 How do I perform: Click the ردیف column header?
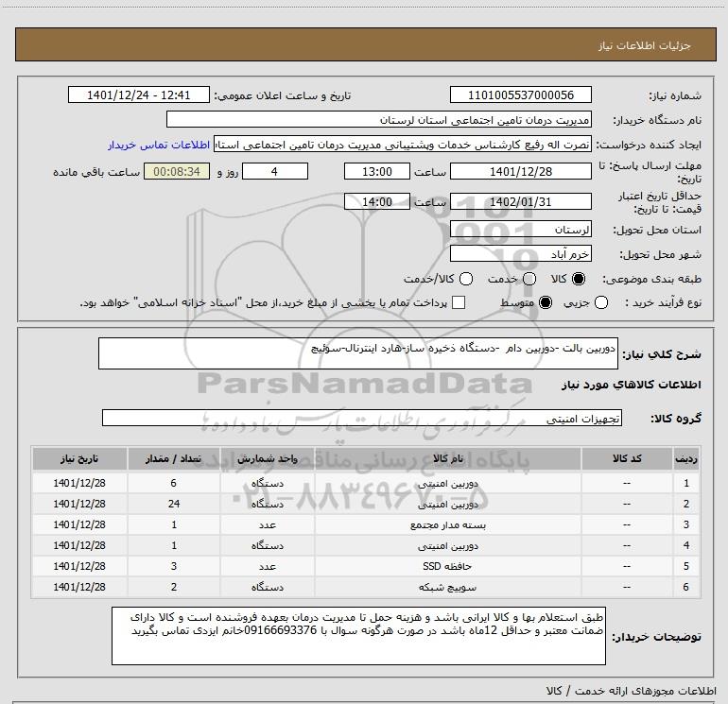686,458
